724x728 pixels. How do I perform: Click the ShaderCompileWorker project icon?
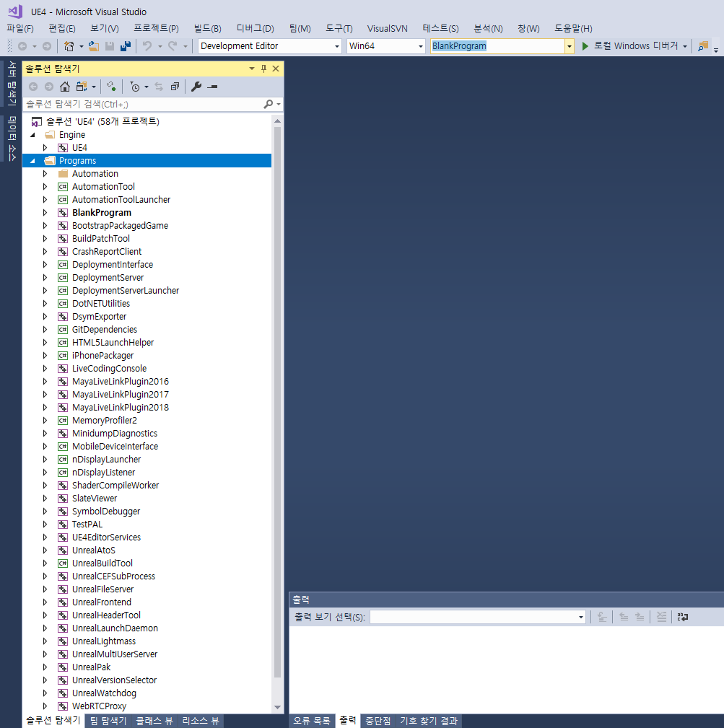click(63, 485)
